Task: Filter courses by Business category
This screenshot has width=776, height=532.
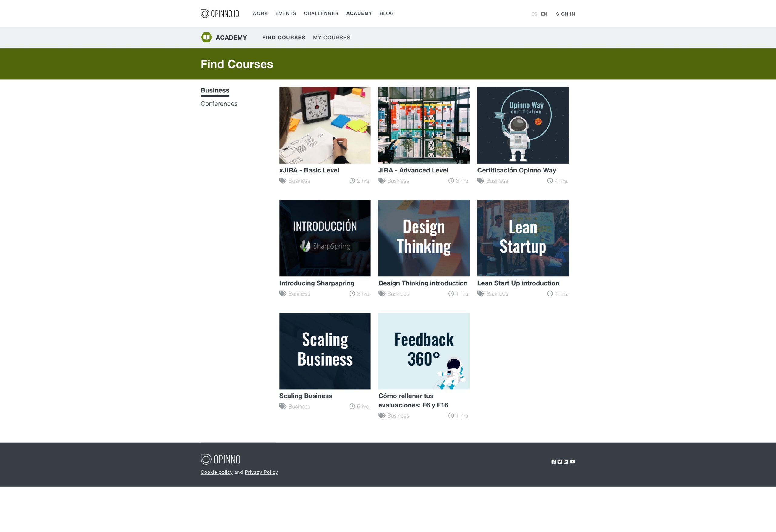Action: [x=215, y=90]
